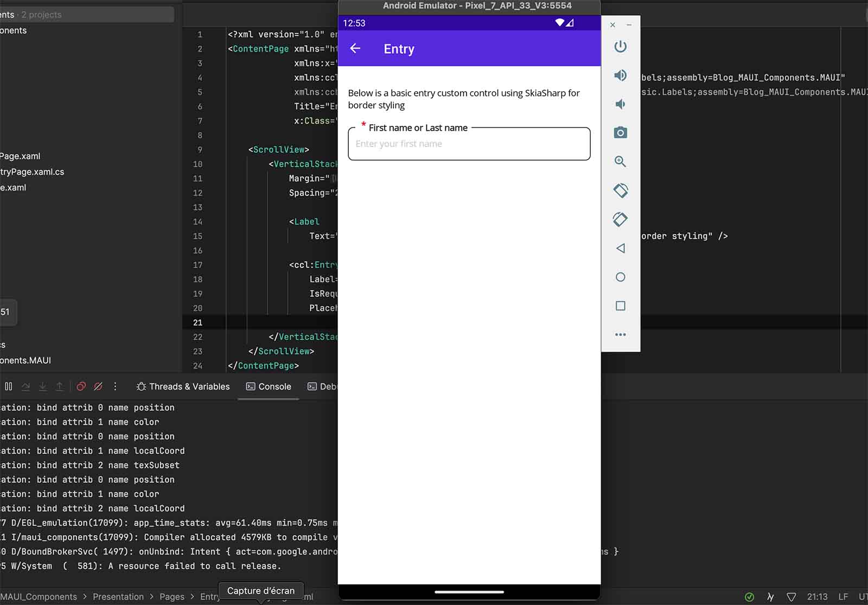
Task: Go back using the arrow in the Entry app bar
Action: click(355, 48)
